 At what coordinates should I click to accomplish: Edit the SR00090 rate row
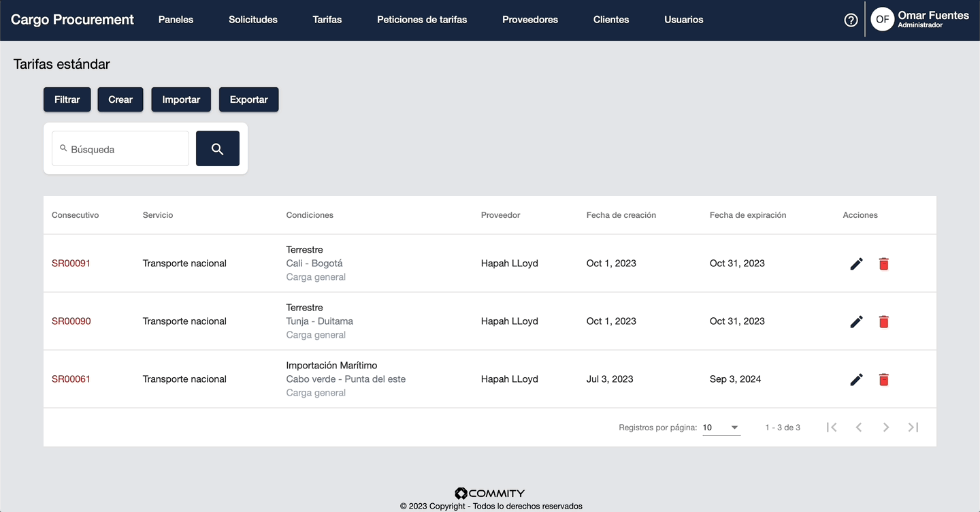tap(856, 321)
